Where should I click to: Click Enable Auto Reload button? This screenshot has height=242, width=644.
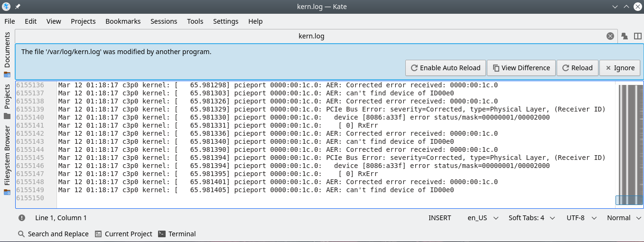click(446, 68)
